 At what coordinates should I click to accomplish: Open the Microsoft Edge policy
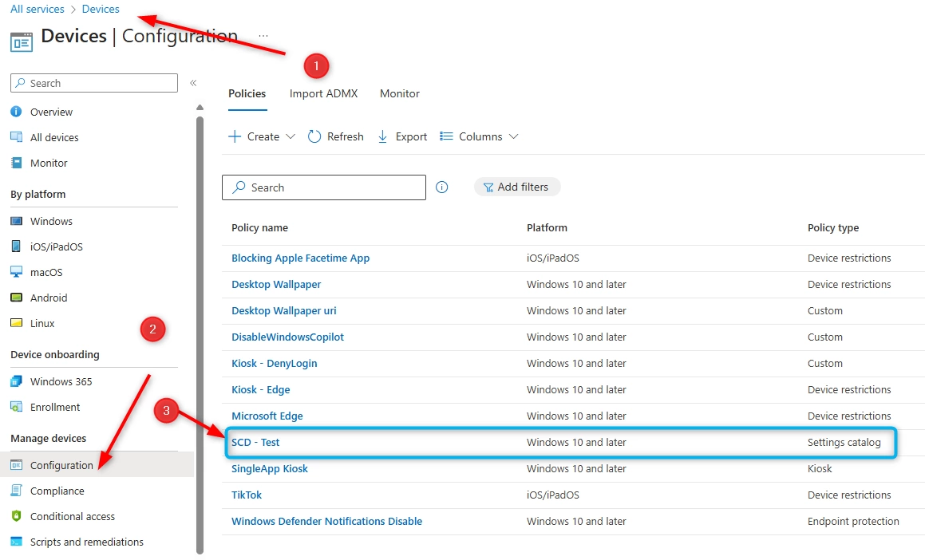click(x=267, y=416)
